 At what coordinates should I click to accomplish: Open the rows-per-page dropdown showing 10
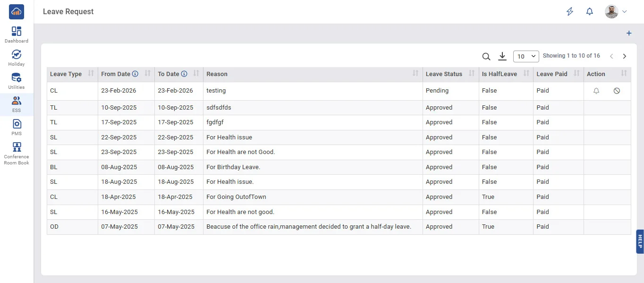[525, 56]
